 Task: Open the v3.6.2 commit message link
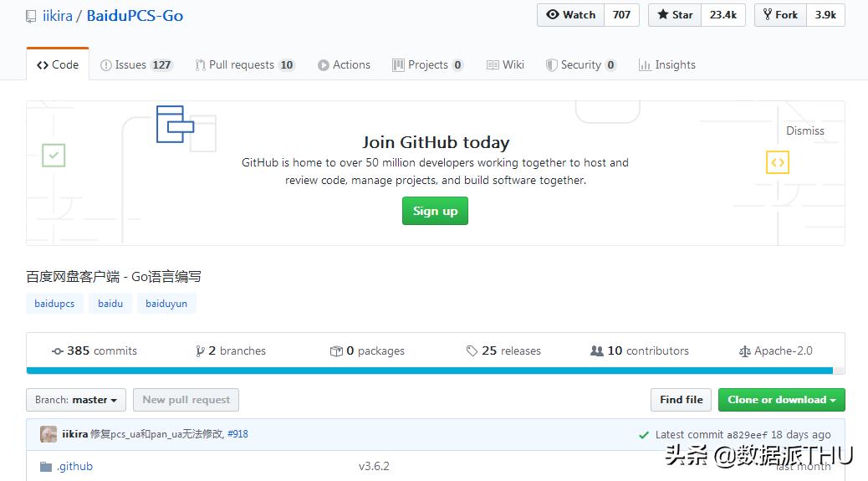374,466
